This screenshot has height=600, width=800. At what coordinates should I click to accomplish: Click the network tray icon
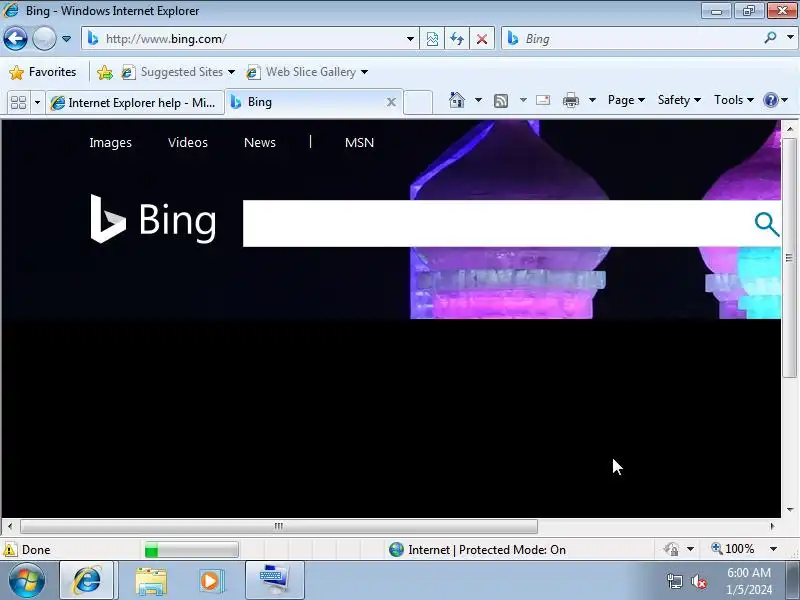coord(674,581)
